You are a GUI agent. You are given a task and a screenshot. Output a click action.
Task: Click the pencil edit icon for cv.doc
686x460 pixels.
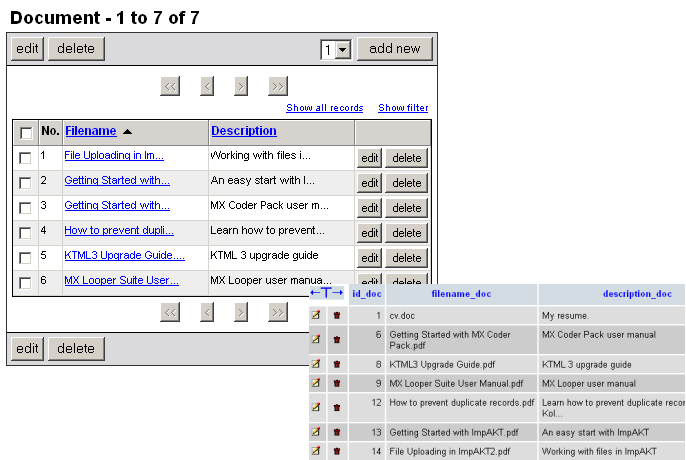pyautogui.click(x=316, y=315)
